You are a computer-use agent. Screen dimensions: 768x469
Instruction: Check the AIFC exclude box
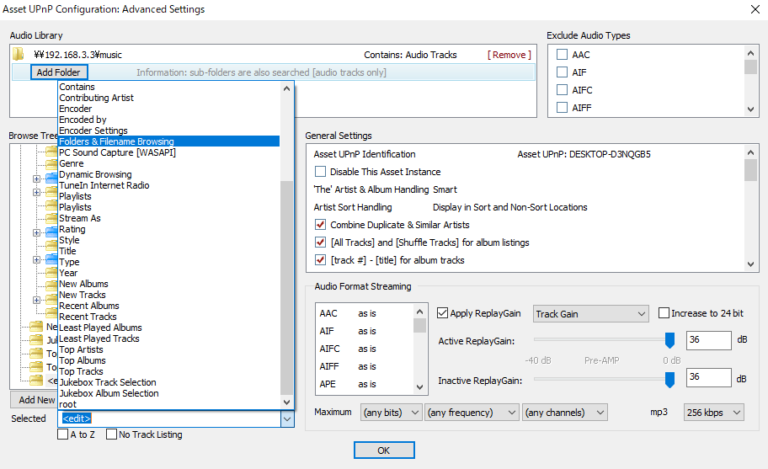pyautogui.click(x=562, y=90)
